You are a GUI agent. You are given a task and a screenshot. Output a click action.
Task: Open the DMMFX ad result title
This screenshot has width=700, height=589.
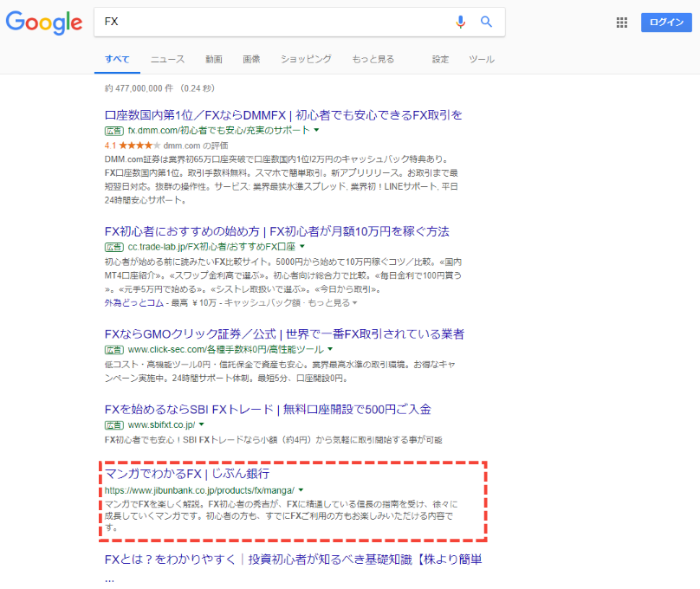click(283, 115)
